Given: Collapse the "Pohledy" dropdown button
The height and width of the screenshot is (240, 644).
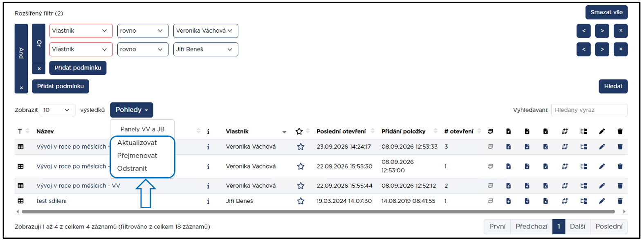Looking at the screenshot, I should [x=132, y=110].
